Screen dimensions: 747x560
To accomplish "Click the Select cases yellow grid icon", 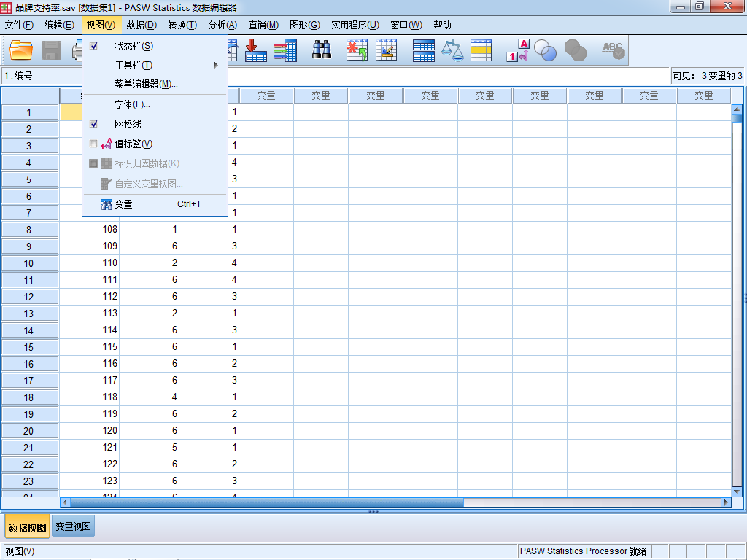I will (x=481, y=50).
